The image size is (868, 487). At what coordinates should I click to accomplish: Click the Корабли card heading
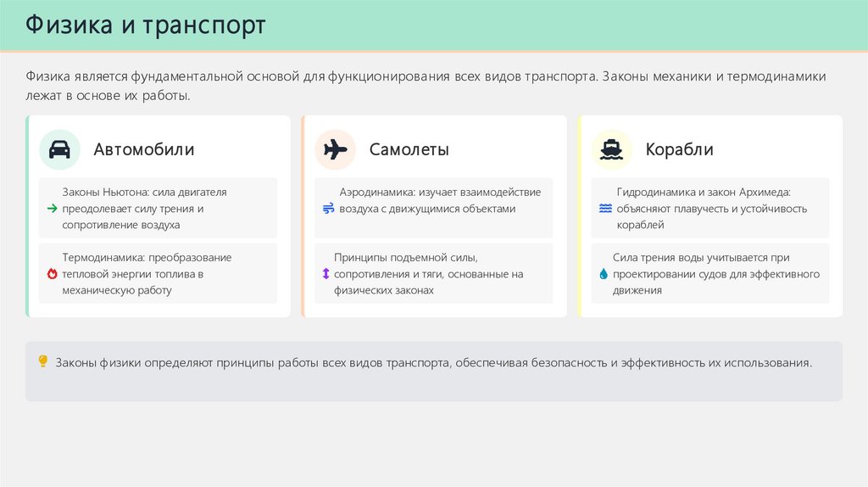(x=679, y=149)
